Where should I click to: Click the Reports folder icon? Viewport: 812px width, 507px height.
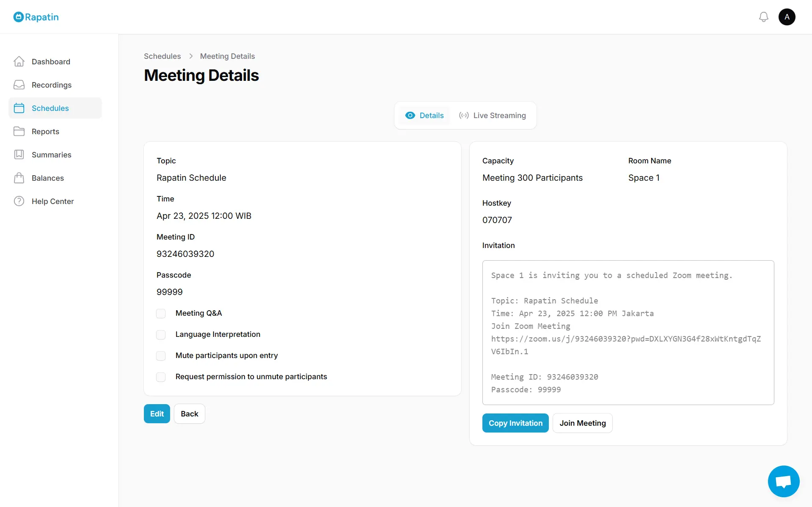(19, 132)
